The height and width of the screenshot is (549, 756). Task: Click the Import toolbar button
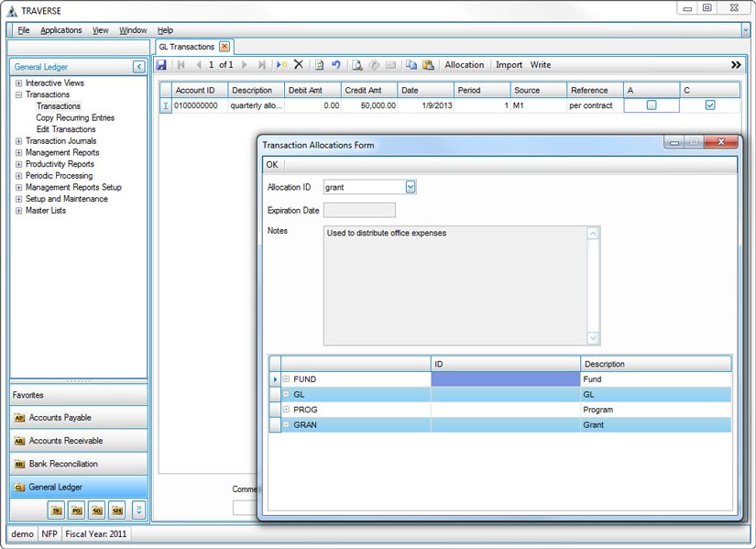point(509,65)
